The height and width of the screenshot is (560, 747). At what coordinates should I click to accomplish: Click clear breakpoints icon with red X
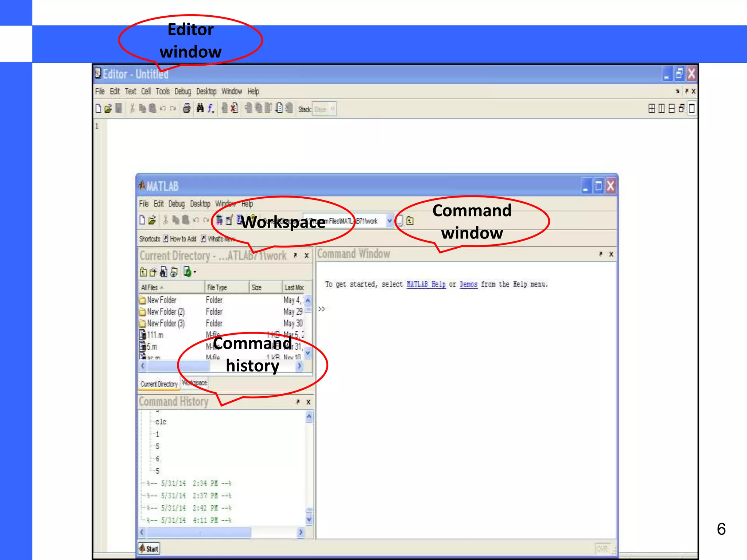234,108
